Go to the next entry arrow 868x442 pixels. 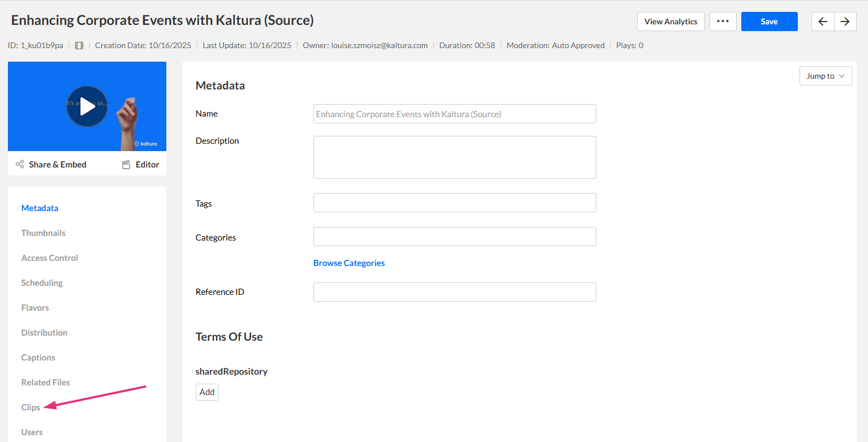pyautogui.click(x=845, y=22)
